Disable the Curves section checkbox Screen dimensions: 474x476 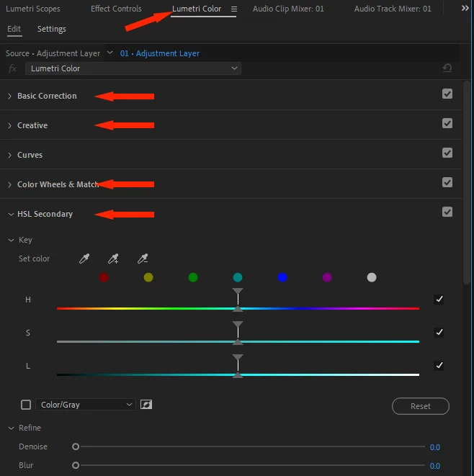(447, 153)
